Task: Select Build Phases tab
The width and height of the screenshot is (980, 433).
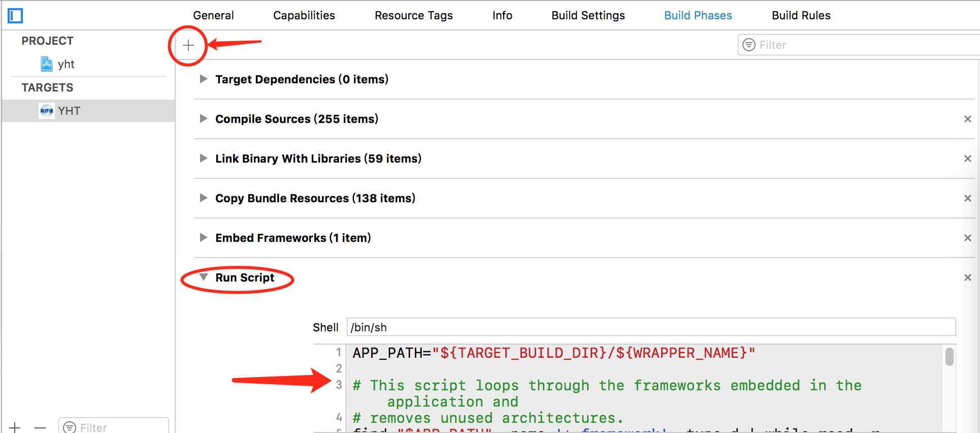Action: tap(698, 15)
